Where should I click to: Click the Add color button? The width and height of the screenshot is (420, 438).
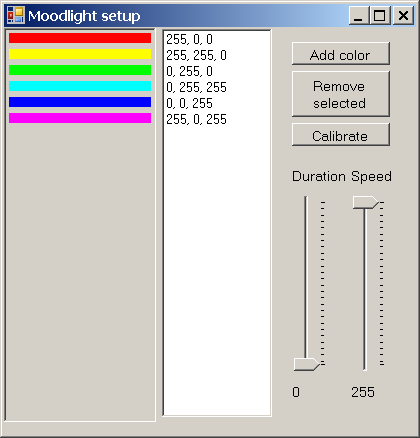[341, 54]
